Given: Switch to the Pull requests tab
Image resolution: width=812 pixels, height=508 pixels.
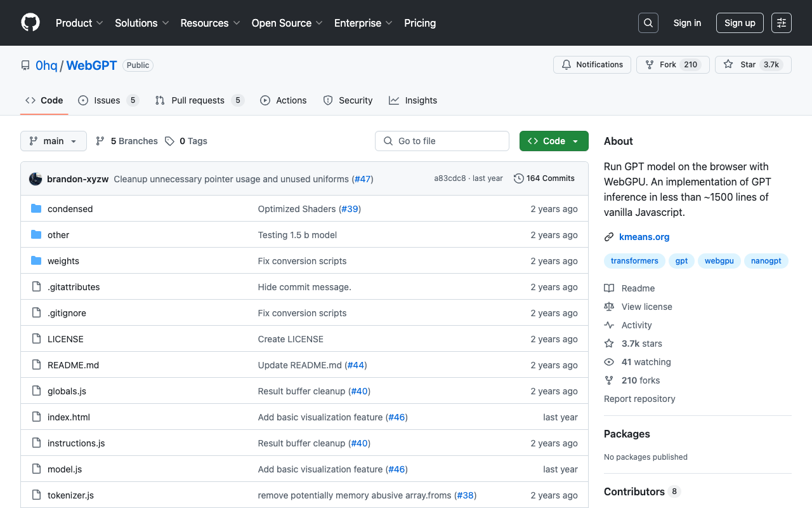Looking at the screenshot, I should click(199, 100).
